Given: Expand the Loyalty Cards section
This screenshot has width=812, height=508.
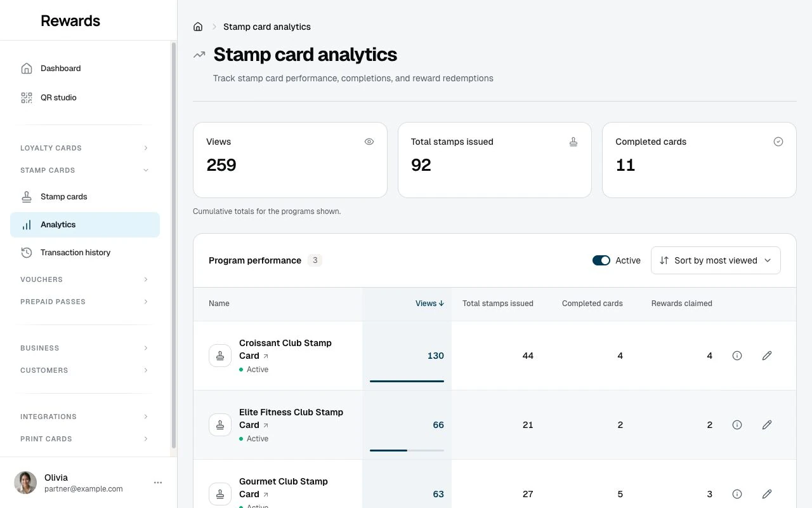Looking at the screenshot, I should (x=85, y=148).
